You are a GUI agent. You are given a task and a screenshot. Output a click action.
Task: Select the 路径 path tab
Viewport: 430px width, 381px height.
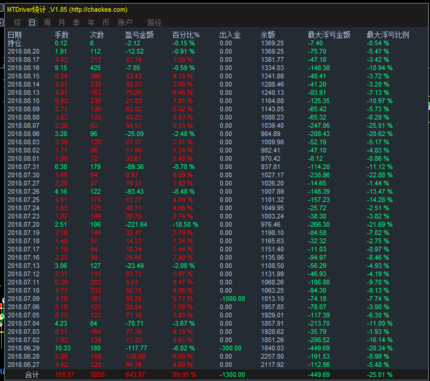(x=154, y=22)
